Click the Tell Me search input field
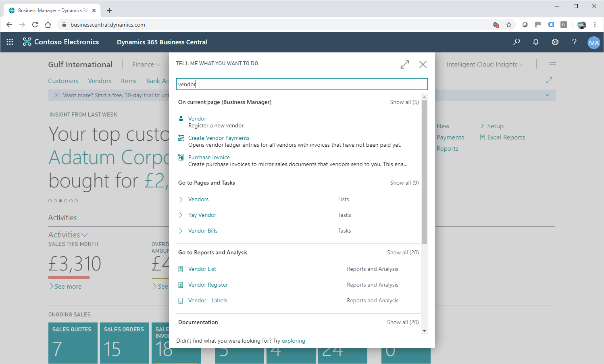 click(x=302, y=84)
